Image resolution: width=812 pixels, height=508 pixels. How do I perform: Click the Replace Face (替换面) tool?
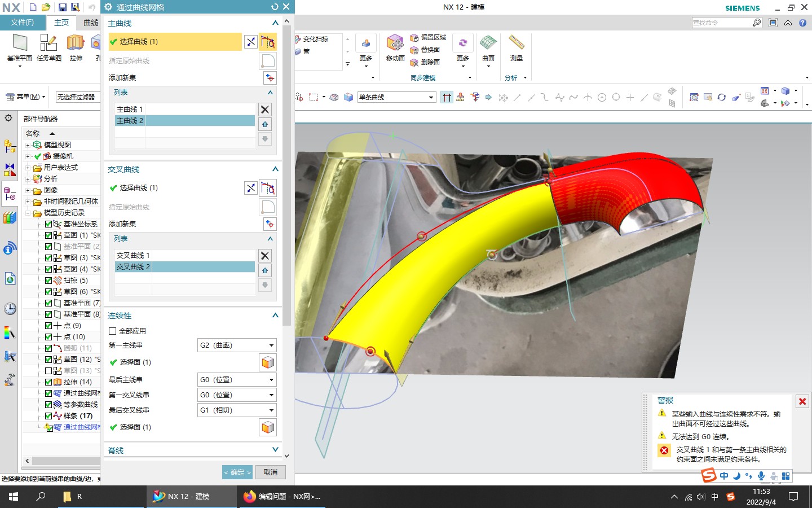point(425,50)
